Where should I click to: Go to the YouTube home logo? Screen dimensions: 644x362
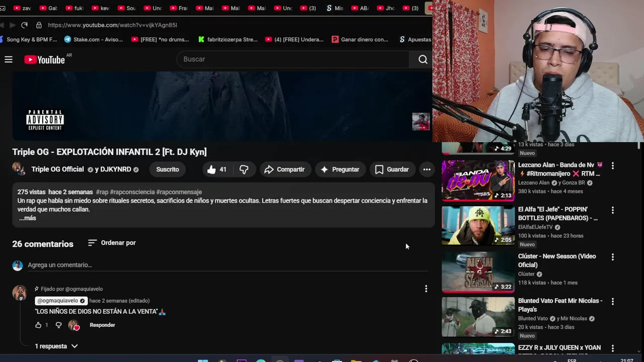(x=45, y=60)
